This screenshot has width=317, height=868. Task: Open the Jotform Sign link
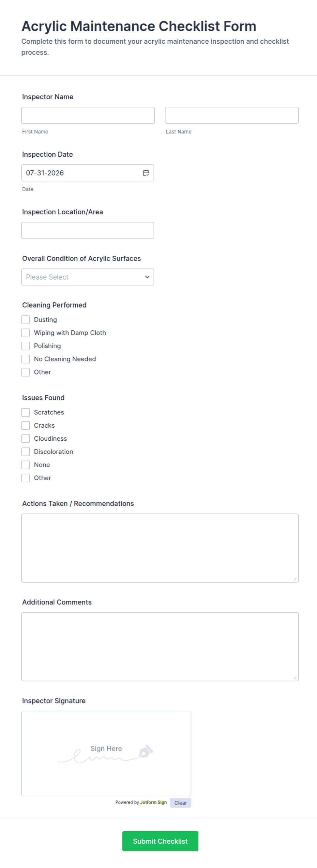[153, 802]
